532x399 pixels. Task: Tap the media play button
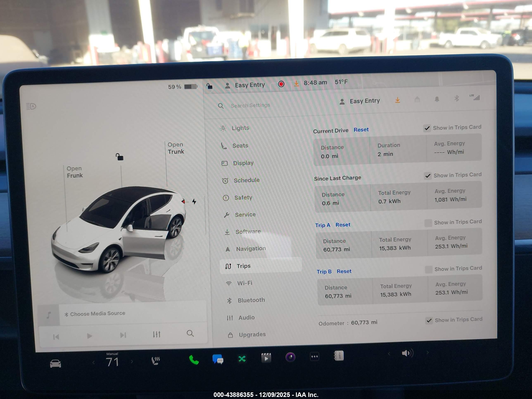point(89,336)
